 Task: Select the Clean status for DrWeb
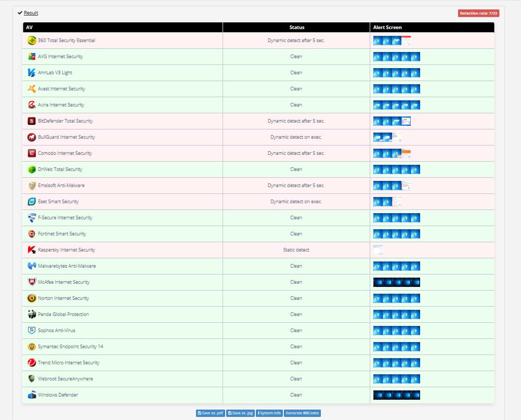point(296,169)
